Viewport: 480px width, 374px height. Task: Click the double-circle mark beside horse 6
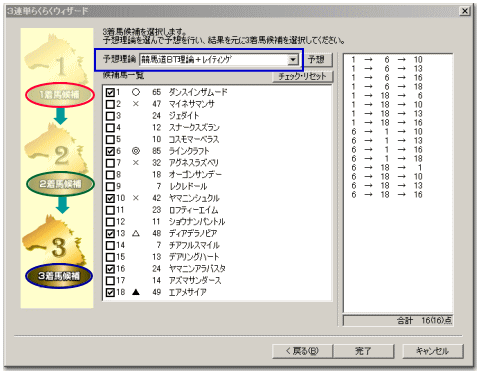(x=136, y=151)
